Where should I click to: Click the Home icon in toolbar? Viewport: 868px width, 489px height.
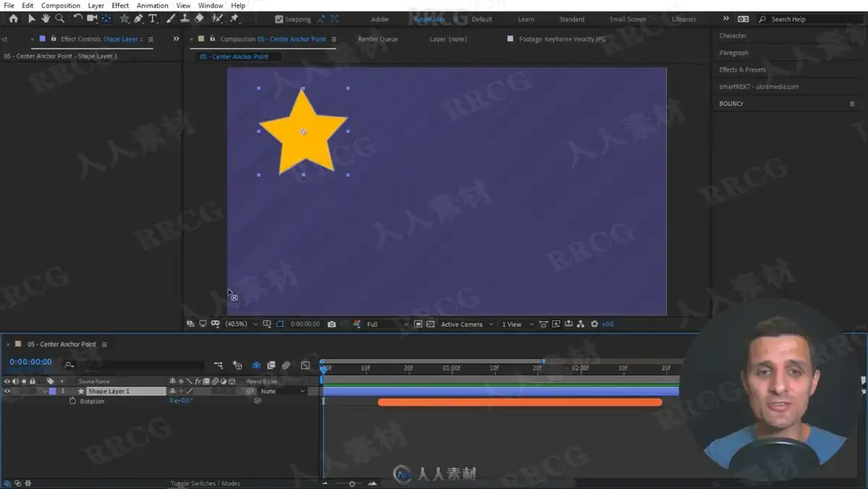tap(13, 19)
